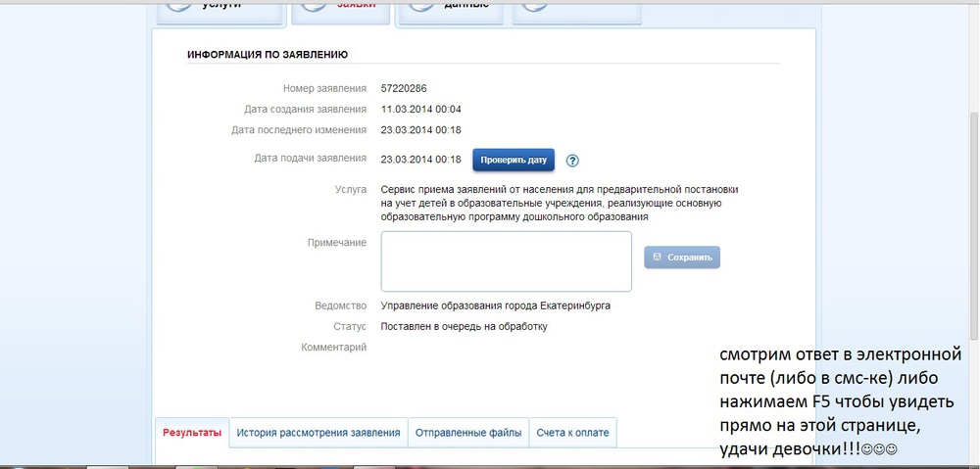Viewport: 980px width, 469px height.
Task: Click the round icon on the Услуги tab
Action: (180, 5)
